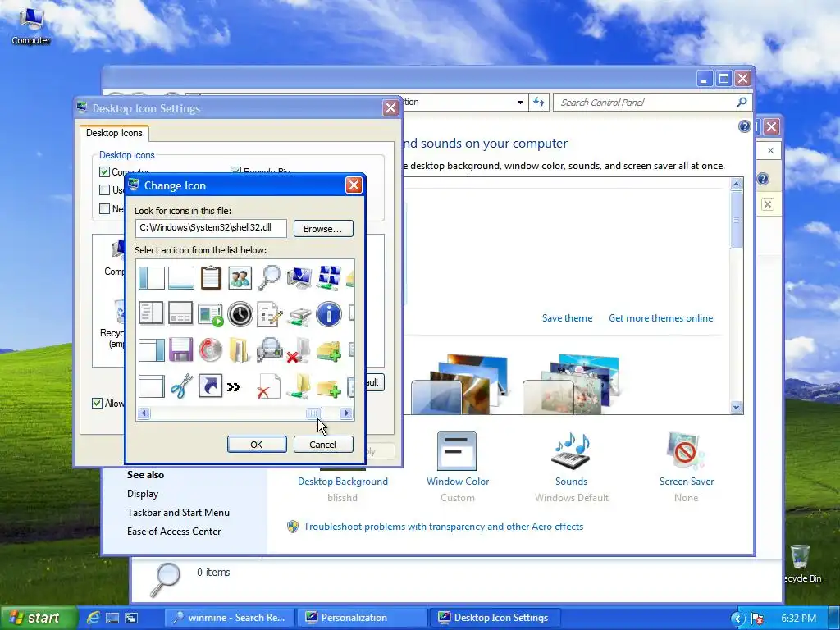
Task: Select the computer with red X icon
Action: (299, 349)
